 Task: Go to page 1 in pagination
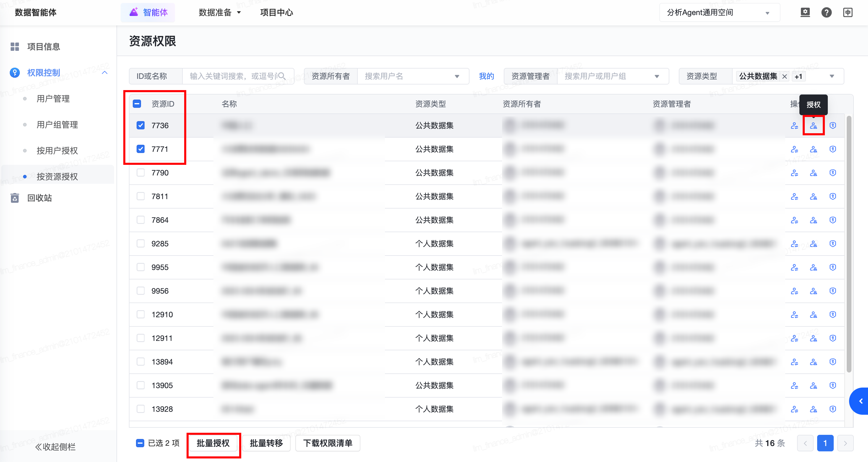click(825, 443)
